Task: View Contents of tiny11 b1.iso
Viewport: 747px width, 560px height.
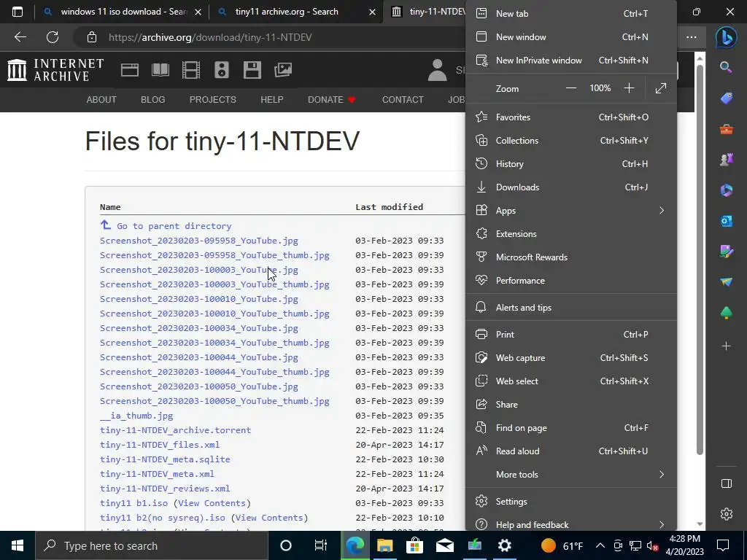Action: (212, 503)
